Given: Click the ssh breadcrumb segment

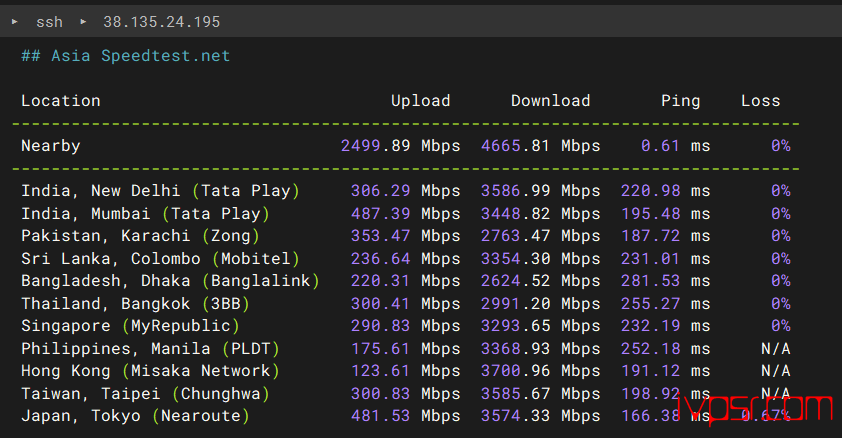Looking at the screenshot, I should [x=49, y=22].
